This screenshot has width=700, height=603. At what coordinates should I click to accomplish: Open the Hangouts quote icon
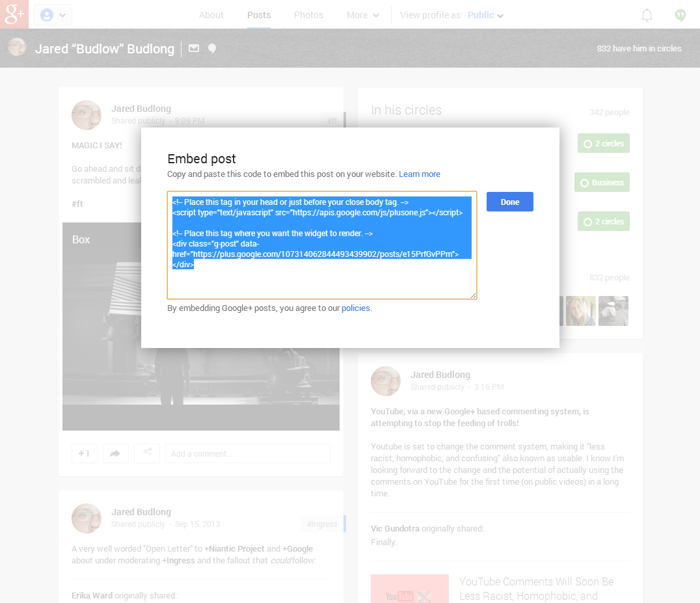pos(680,15)
